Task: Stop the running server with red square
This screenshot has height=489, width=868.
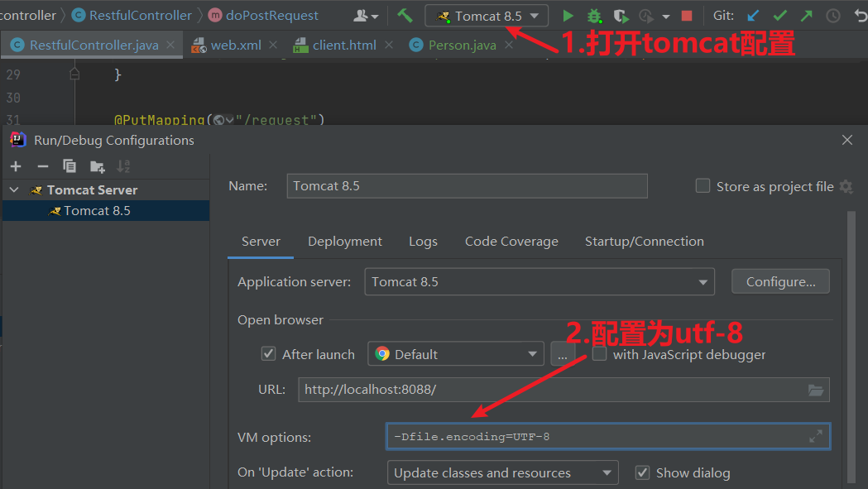Action: pyautogui.click(x=687, y=16)
